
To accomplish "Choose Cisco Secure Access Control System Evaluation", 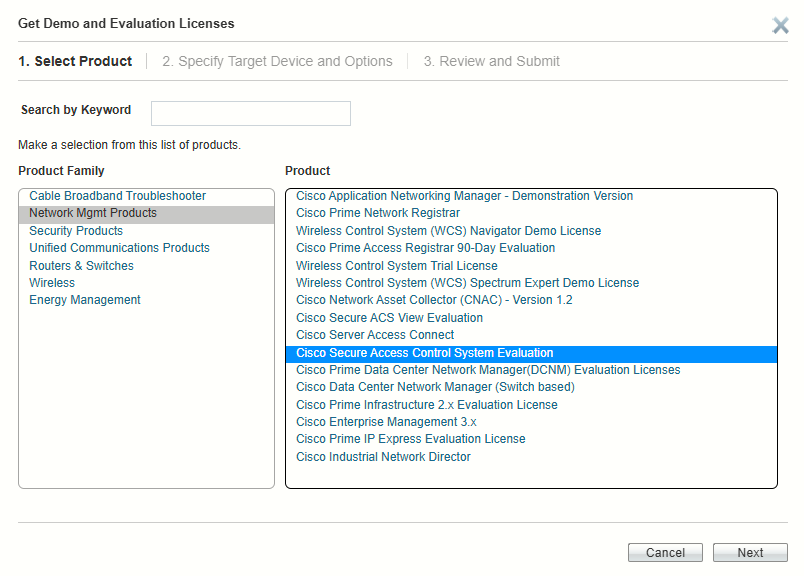I will pos(531,353).
